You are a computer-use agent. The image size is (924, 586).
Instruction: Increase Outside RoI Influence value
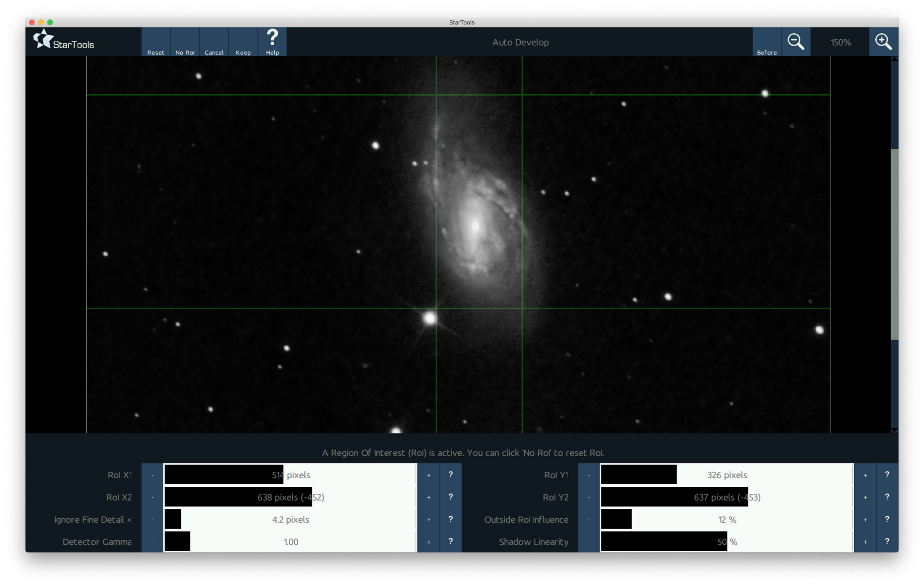pos(865,520)
